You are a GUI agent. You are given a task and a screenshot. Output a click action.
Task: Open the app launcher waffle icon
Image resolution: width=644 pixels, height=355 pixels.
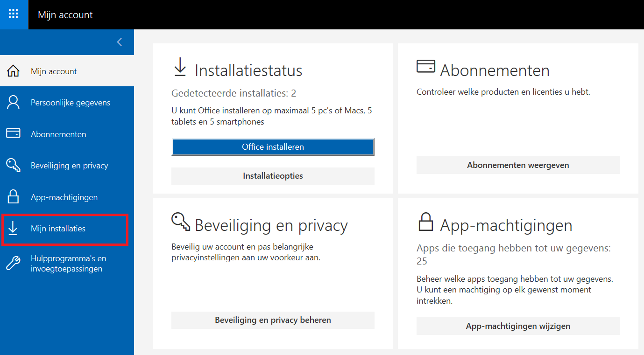[14, 14]
